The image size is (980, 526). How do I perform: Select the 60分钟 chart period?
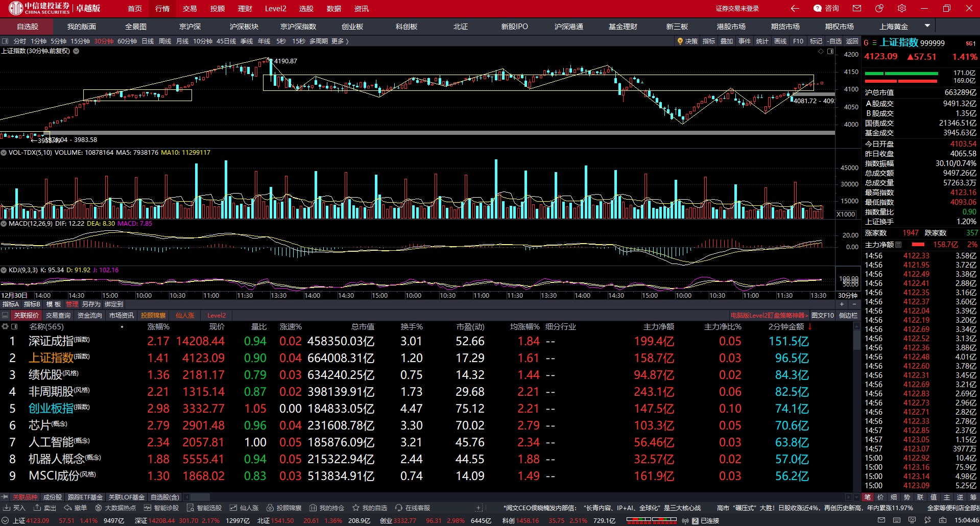coord(127,41)
